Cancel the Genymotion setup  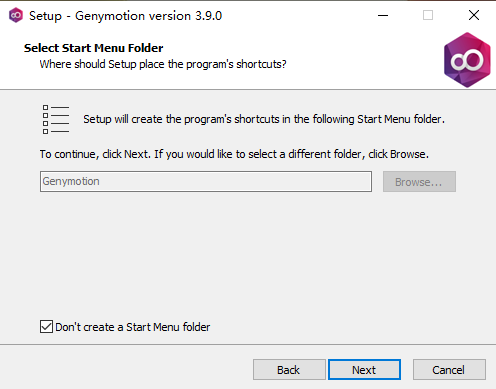449,369
